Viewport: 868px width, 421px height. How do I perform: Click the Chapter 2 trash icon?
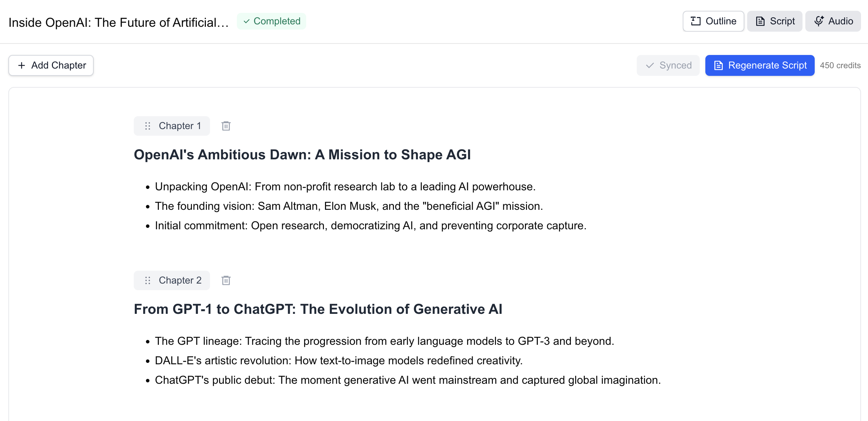pyautogui.click(x=226, y=280)
